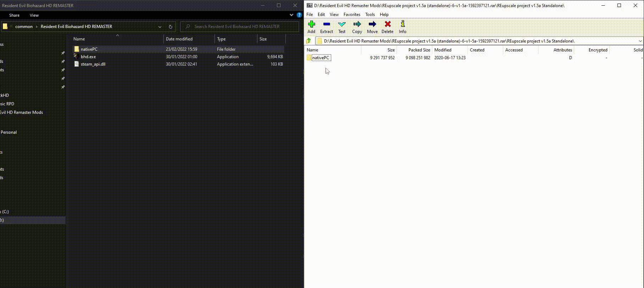Click the '9,694 KB' size value
Image resolution: width=644 pixels, height=288 pixels.
pos(275,57)
